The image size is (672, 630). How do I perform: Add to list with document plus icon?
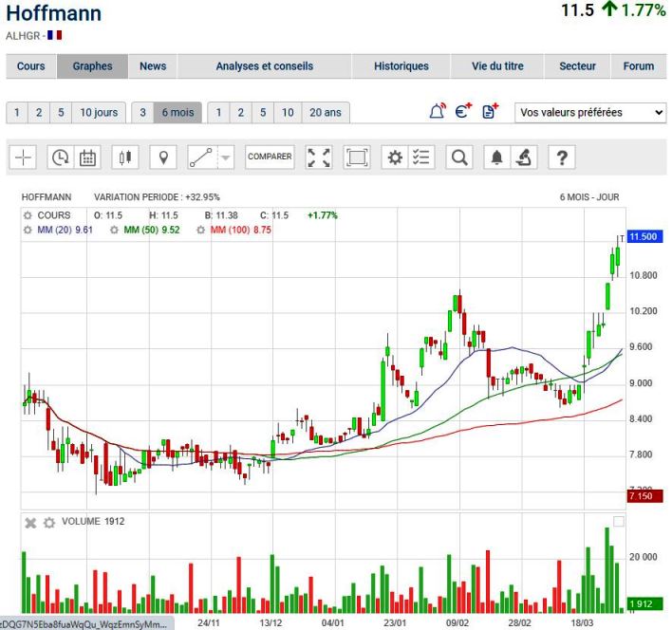point(491,111)
